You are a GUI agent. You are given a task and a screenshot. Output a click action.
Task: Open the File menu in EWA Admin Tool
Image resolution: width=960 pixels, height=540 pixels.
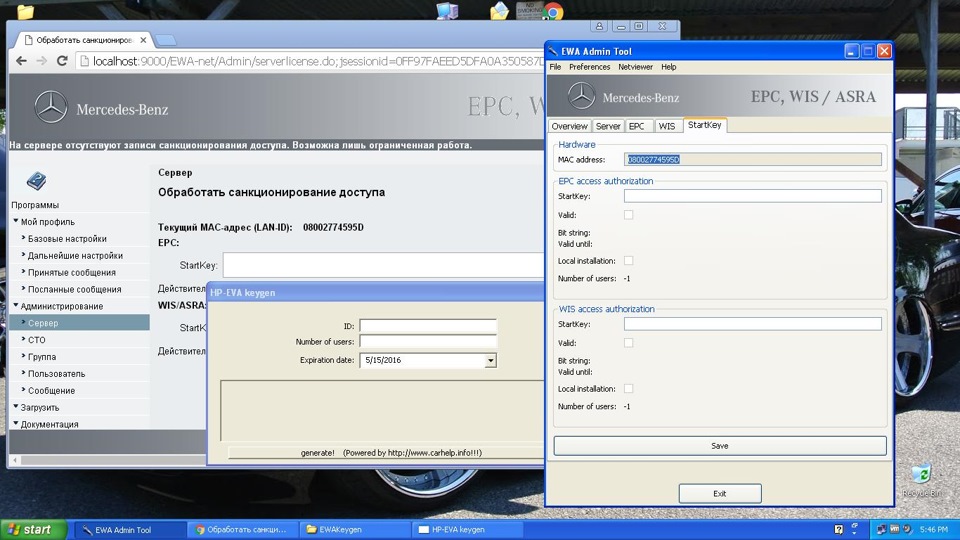(555, 67)
